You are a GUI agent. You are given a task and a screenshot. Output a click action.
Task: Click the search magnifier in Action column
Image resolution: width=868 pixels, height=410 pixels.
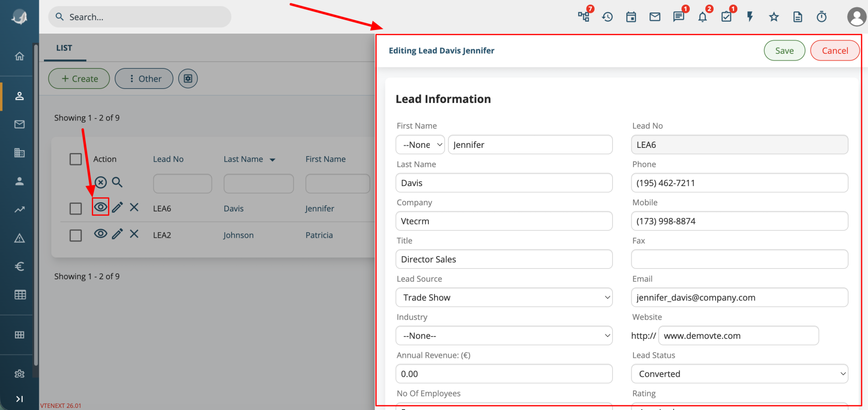click(117, 182)
